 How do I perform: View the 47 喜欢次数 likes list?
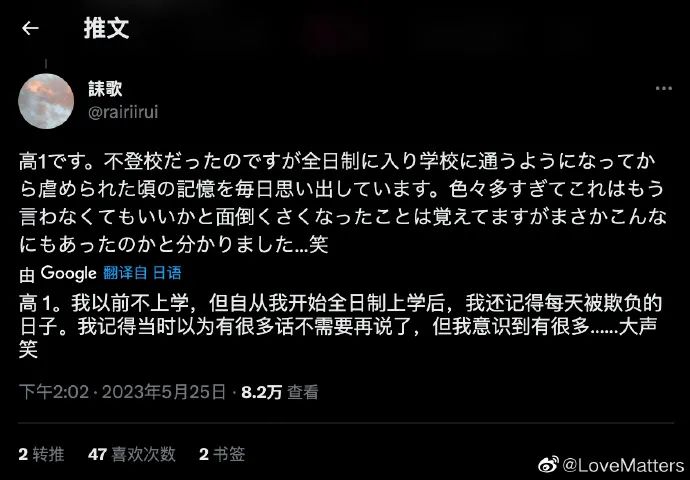132,454
